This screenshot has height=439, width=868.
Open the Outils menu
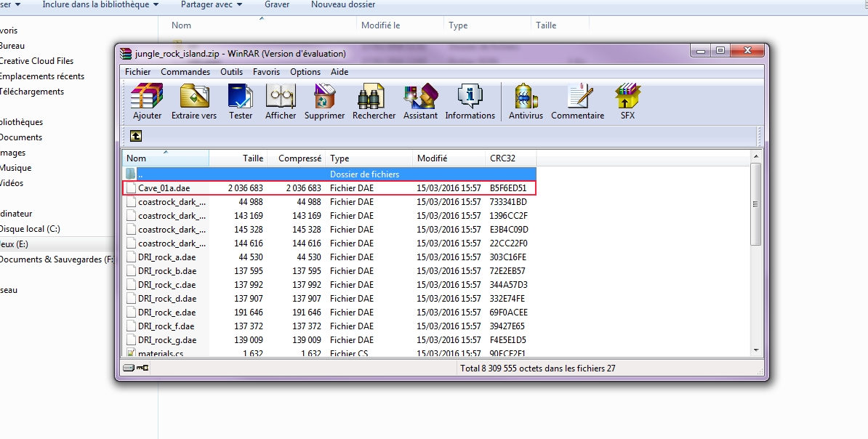point(231,71)
